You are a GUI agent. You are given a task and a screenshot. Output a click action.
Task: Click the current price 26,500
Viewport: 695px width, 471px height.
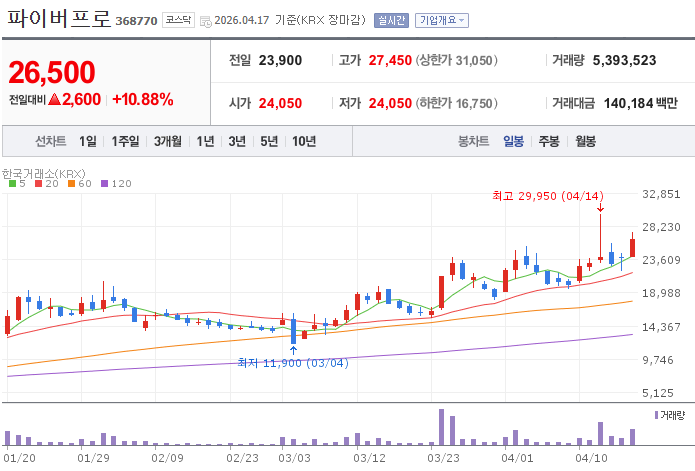click(x=52, y=72)
